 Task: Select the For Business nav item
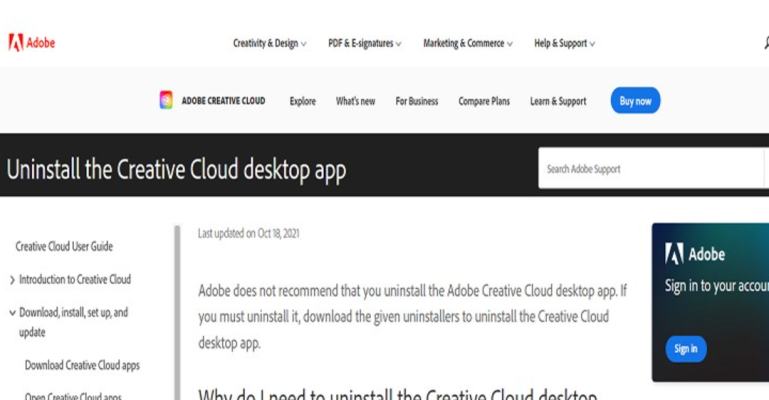pos(416,101)
